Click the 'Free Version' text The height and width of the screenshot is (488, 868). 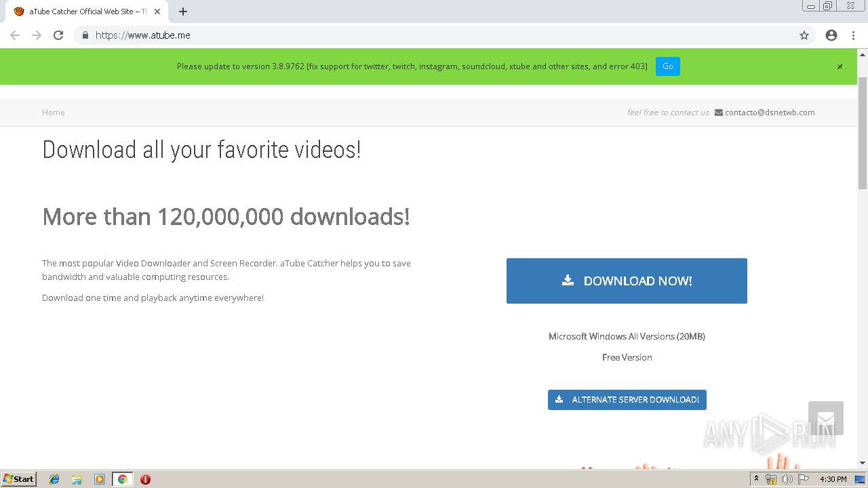click(x=627, y=357)
